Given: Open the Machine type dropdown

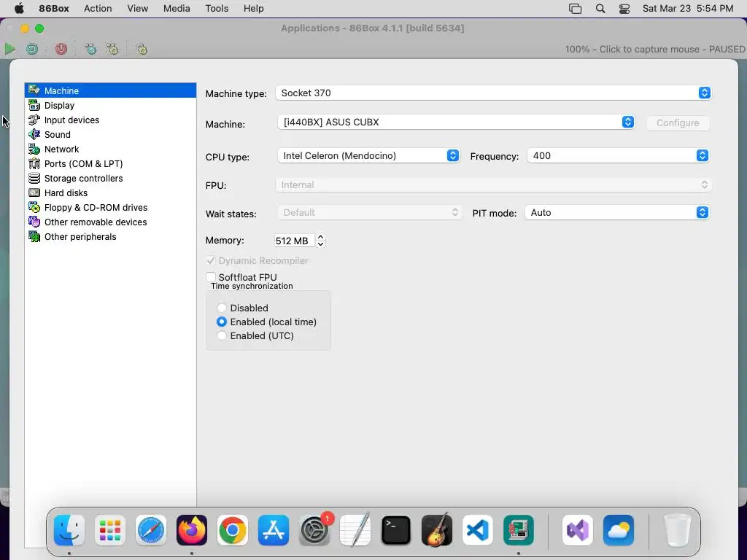Looking at the screenshot, I should [493, 93].
